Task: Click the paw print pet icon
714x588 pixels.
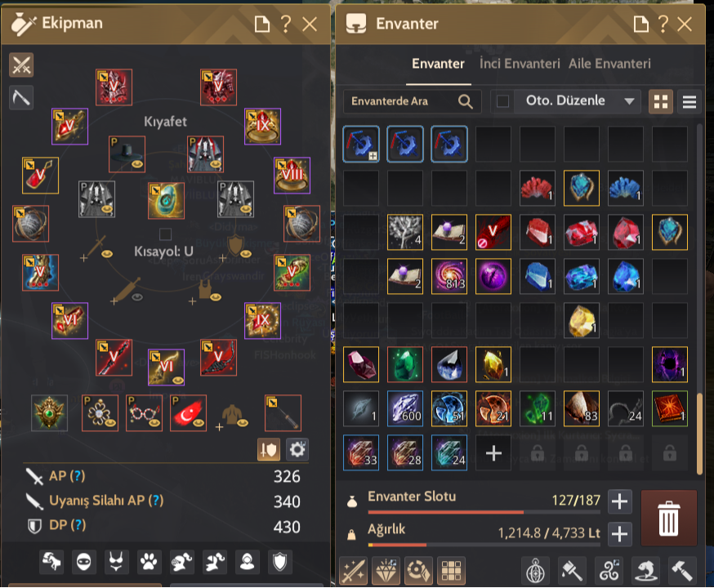Action: [149, 562]
